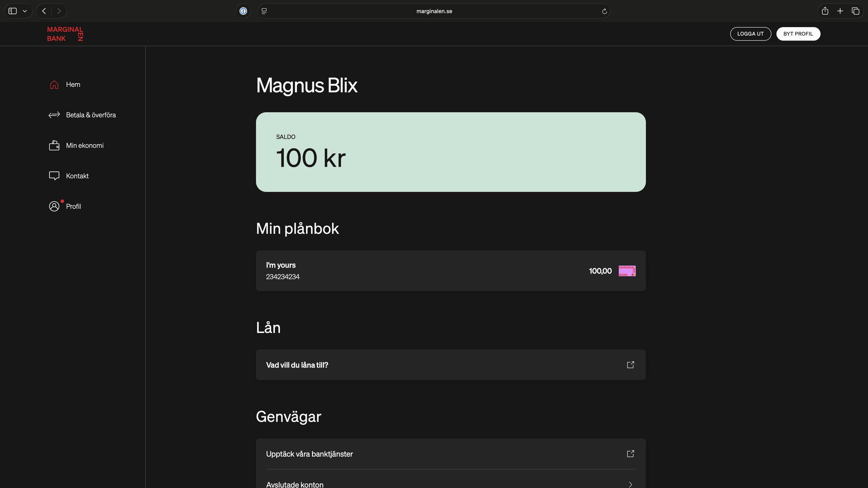Click the Min ekonomi wallet icon
Screen dimensions: 868x488
54,145
